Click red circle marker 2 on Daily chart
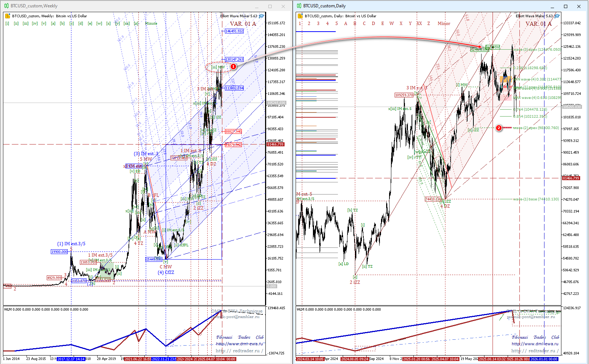 pyautogui.click(x=499, y=128)
